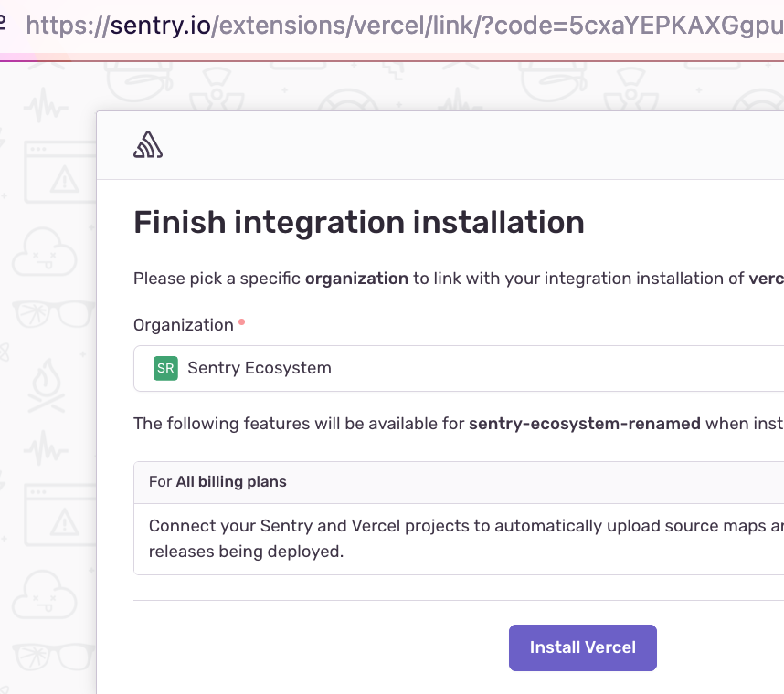Click inside the browser address bar
This screenshot has height=694, width=784.
click(x=393, y=26)
